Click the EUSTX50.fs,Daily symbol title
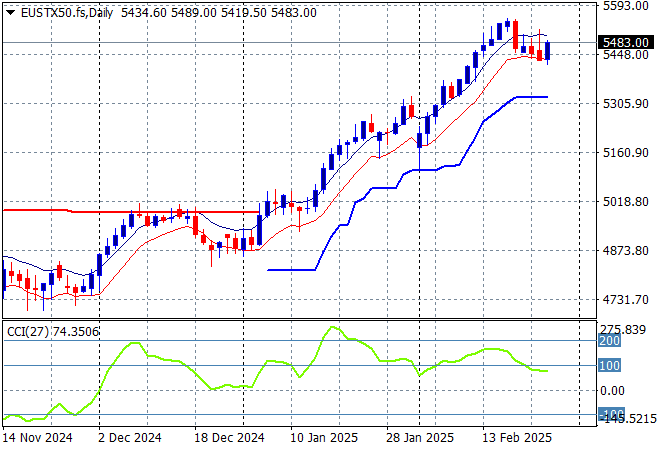 60,12
